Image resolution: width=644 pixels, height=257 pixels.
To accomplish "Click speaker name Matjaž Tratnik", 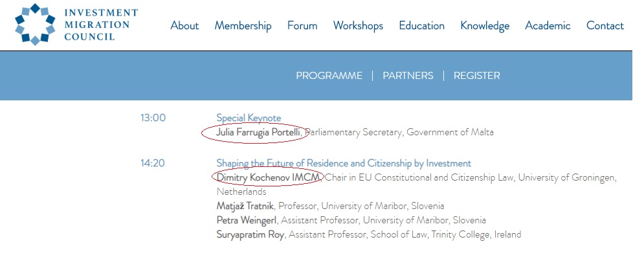I will [x=245, y=206].
